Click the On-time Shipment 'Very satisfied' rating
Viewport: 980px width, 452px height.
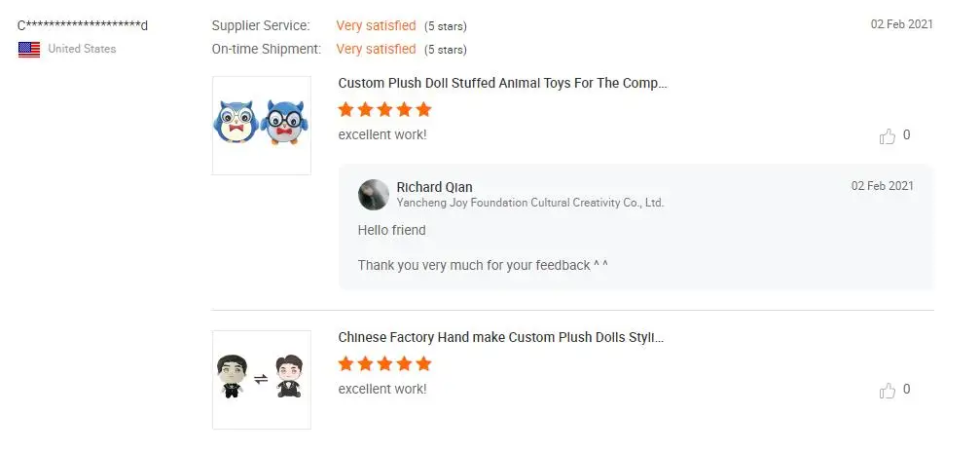(x=376, y=49)
